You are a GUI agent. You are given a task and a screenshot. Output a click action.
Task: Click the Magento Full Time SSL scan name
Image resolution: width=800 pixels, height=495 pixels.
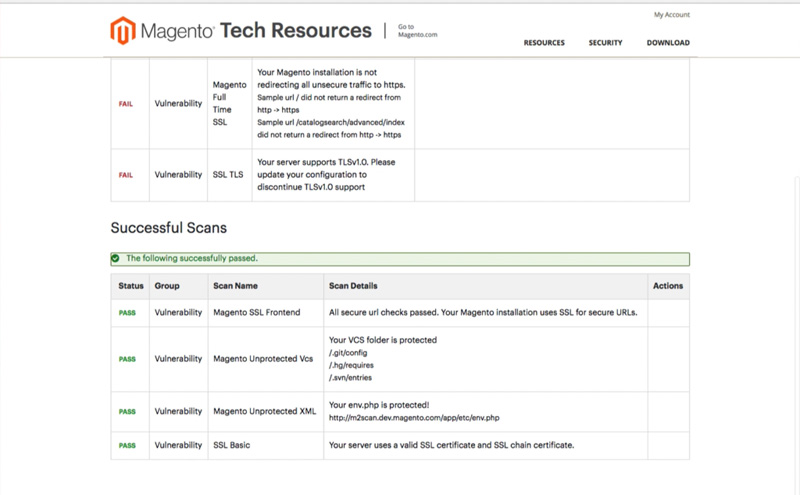click(229, 103)
